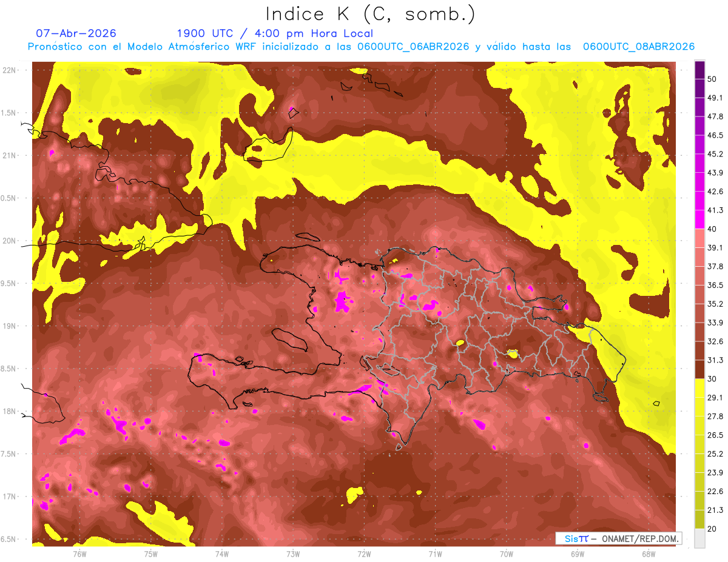Image resolution: width=728 pixels, height=562 pixels.
Task: Click the 1900 UTC hora local text
Action: coord(275,33)
